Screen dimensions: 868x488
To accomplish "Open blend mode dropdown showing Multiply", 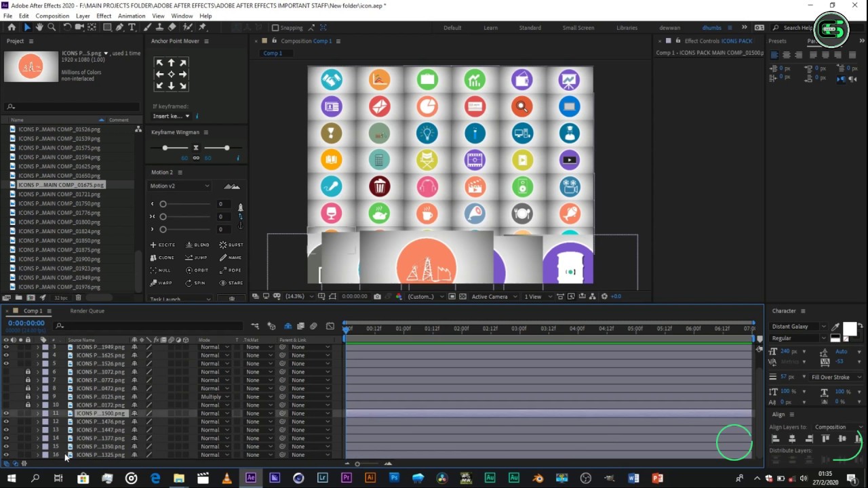I will [215, 396].
